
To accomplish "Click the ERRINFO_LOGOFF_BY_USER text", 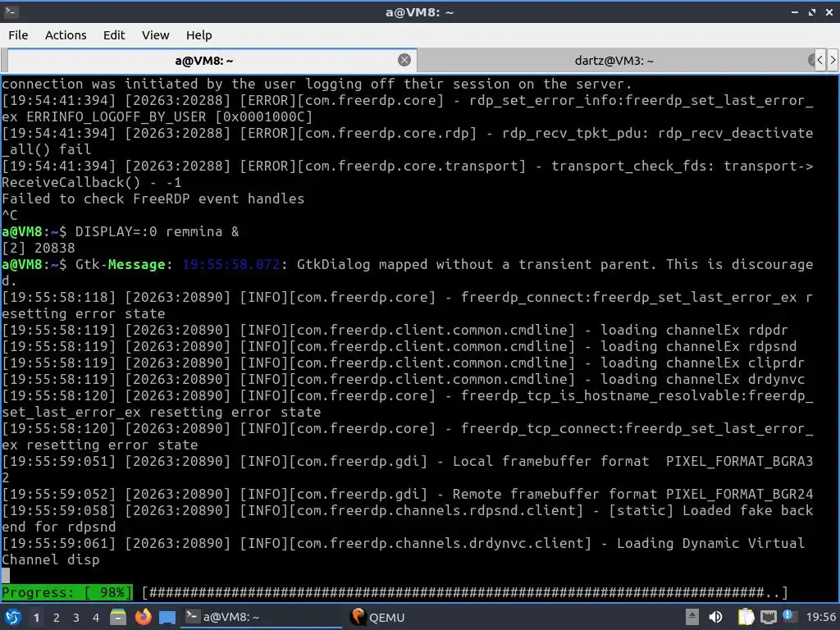I will click(116, 116).
